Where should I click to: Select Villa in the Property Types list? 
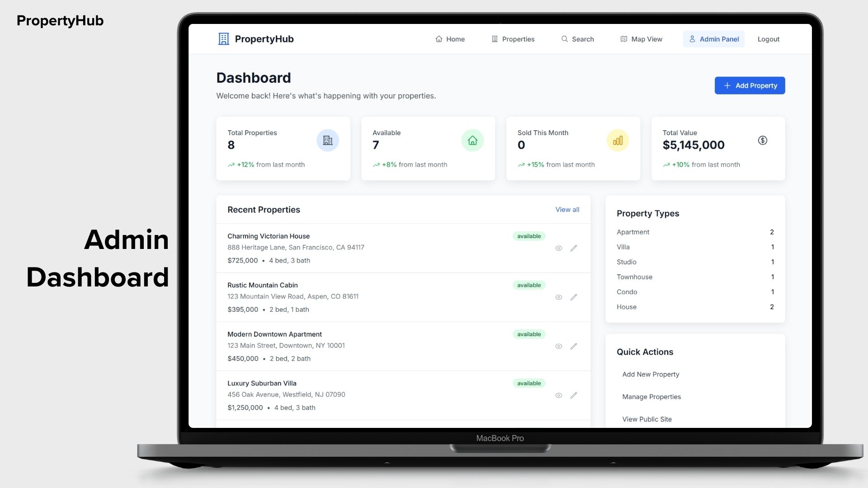click(x=623, y=247)
